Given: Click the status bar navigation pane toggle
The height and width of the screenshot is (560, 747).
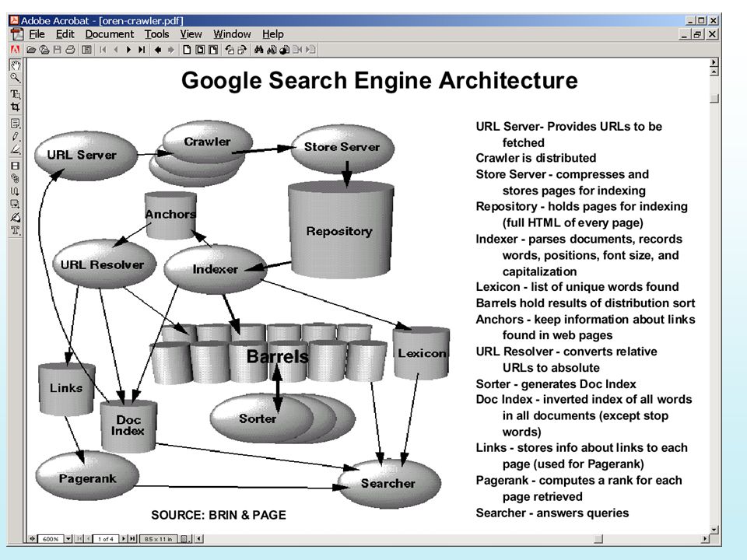Looking at the screenshot, I should coord(32,538).
